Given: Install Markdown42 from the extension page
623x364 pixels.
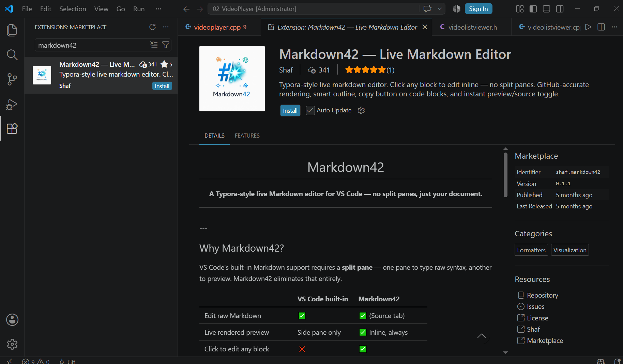Looking at the screenshot, I should pyautogui.click(x=290, y=111).
